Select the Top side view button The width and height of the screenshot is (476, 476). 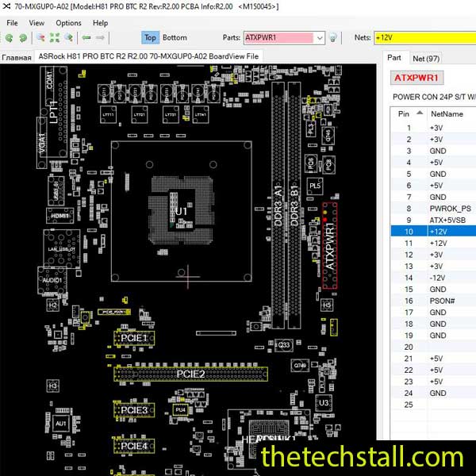[x=150, y=37]
